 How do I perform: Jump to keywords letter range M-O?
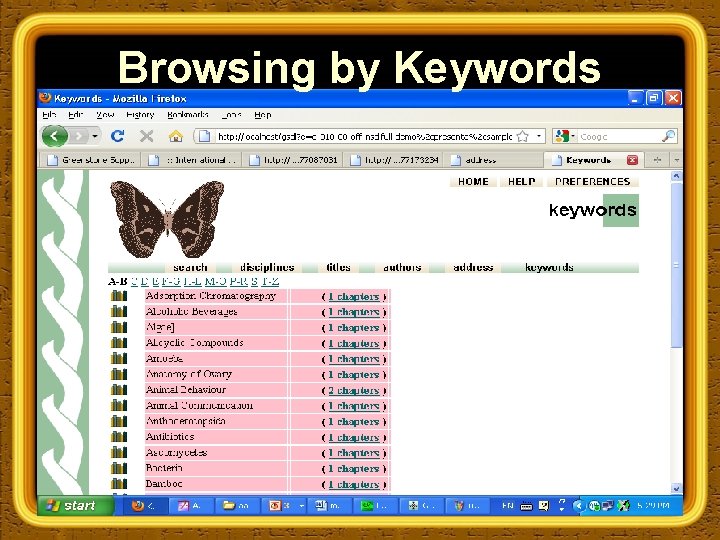[x=216, y=281]
